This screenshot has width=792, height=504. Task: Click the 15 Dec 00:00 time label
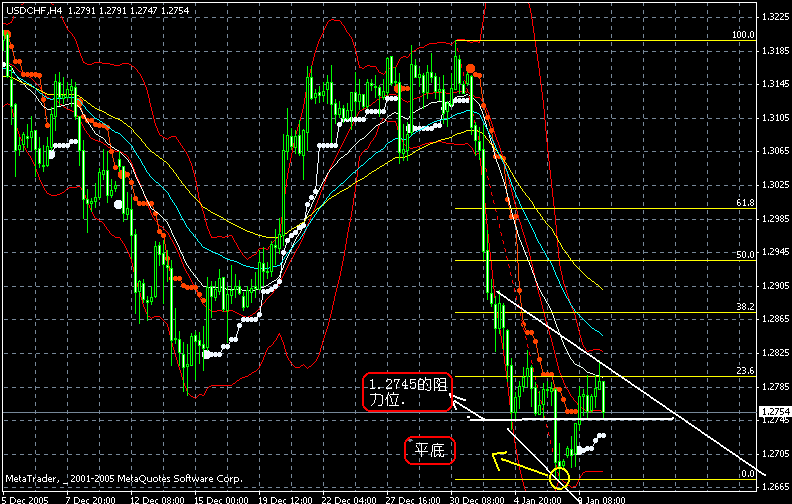(222, 500)
